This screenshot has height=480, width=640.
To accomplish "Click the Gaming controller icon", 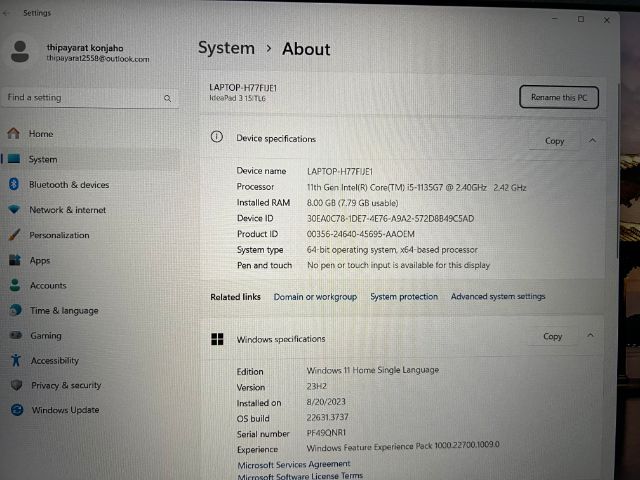I will point(16,335).
